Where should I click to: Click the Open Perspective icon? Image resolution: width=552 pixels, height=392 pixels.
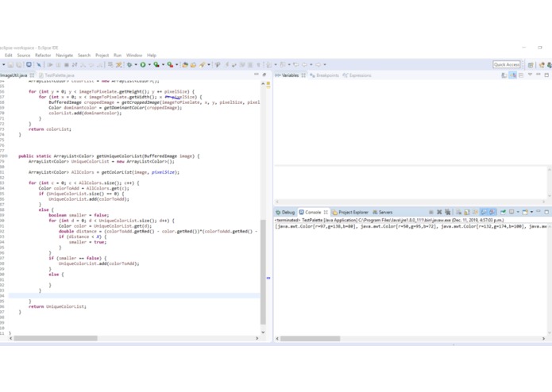click(531, 65)
